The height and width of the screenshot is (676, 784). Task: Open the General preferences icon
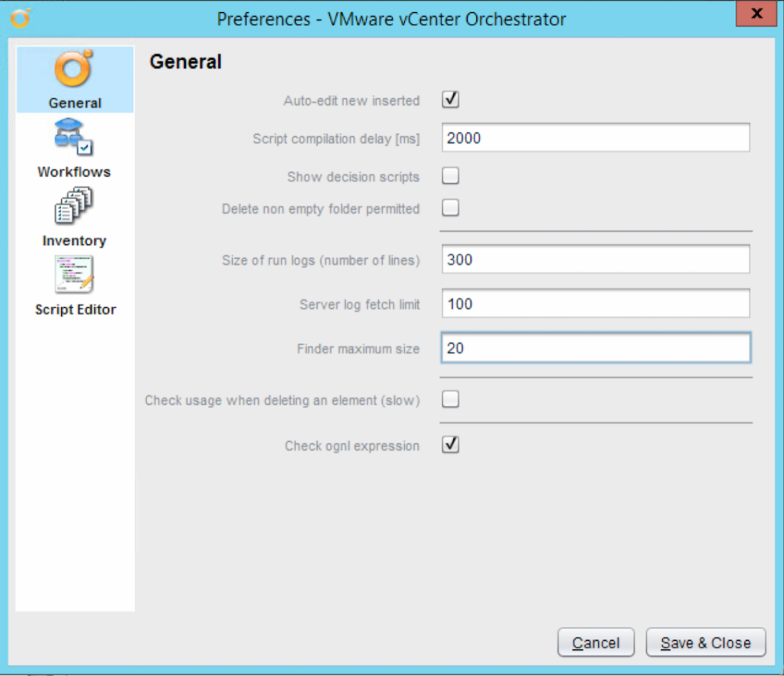[74, 68]
